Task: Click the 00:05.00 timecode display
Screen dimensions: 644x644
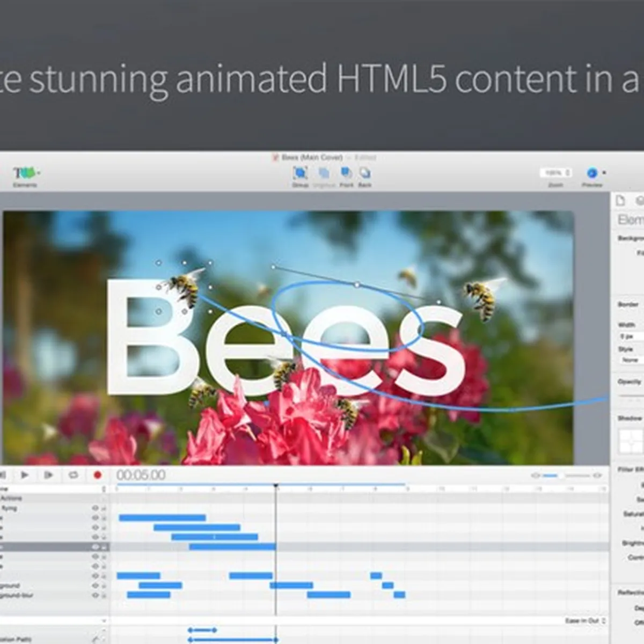Action: point(141,475)
